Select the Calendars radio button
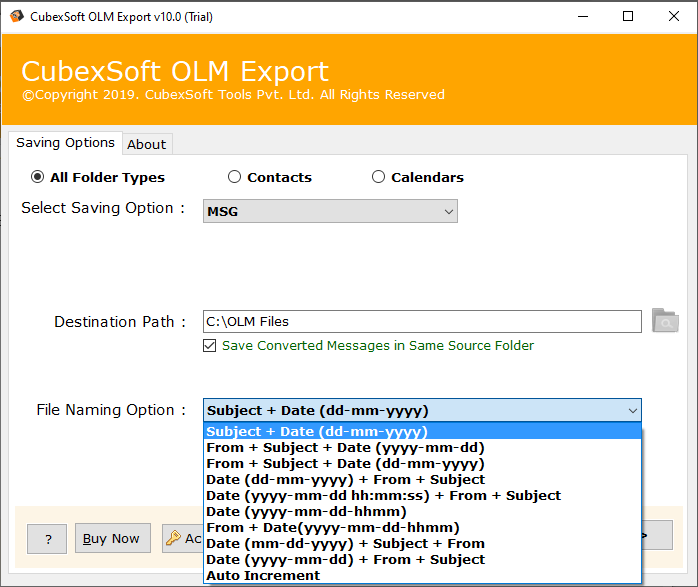Viewport: 698px width, 587px height. (378, 177)
